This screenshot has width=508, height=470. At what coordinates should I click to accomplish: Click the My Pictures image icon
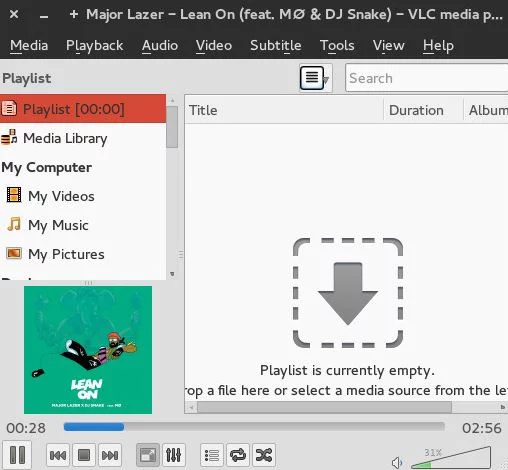14,253
